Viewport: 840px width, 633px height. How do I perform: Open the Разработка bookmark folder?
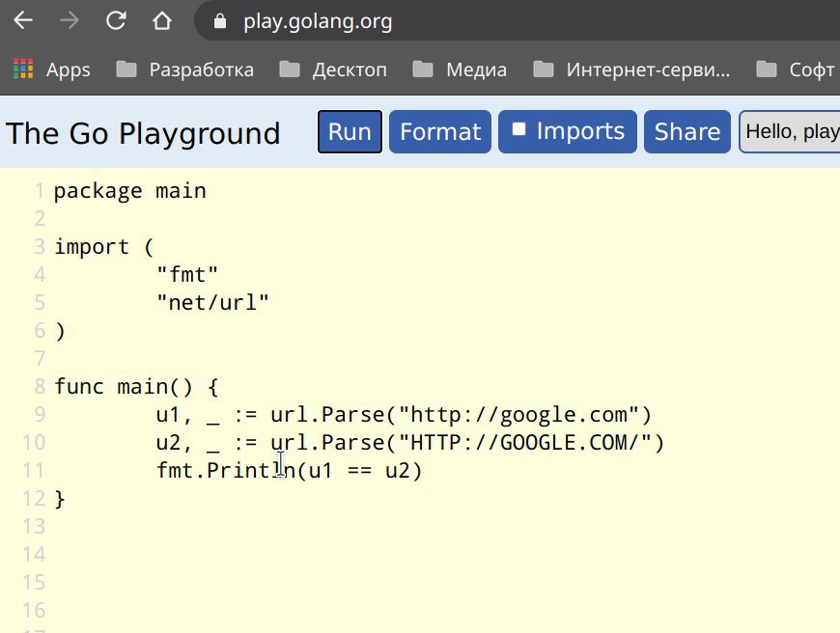(184, 69)
